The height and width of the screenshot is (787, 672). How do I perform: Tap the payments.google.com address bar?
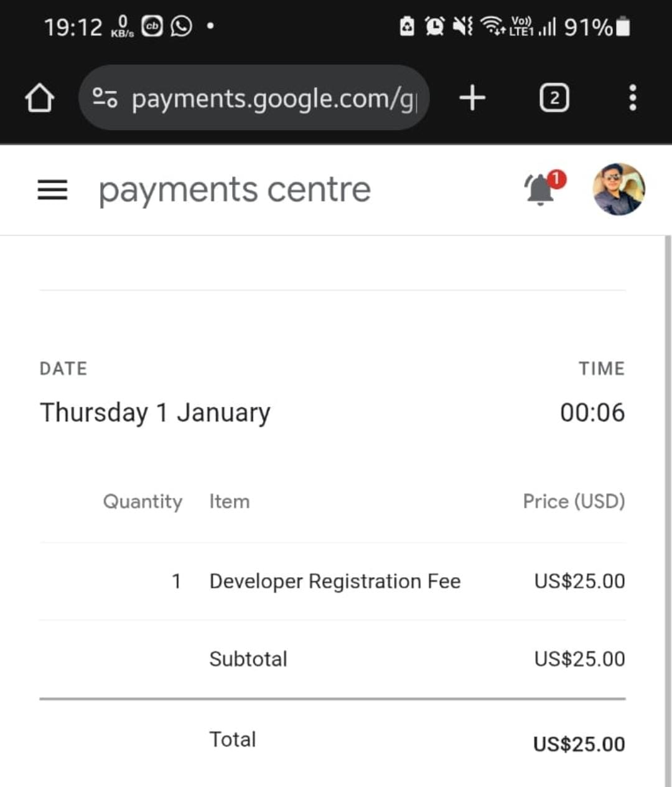274,98
